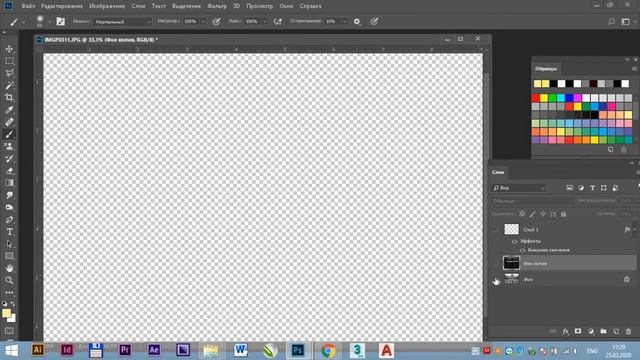The width and height of the screenshot is (640, 360).
Task: Collapse Слой 1 effects list arrow
Action: (635, 229)
